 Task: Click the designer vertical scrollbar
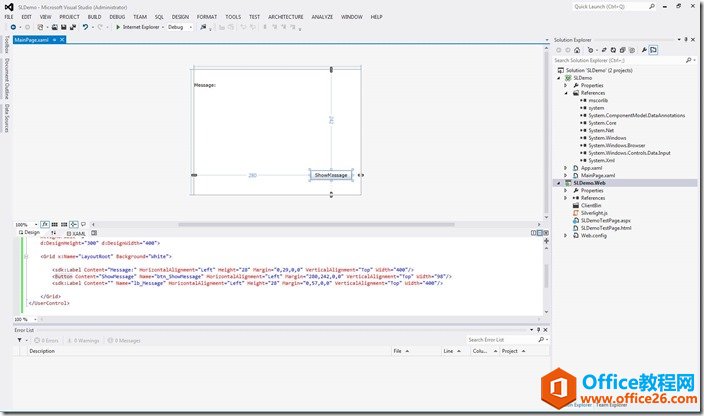pyautogui.click(x=546, y=133)
